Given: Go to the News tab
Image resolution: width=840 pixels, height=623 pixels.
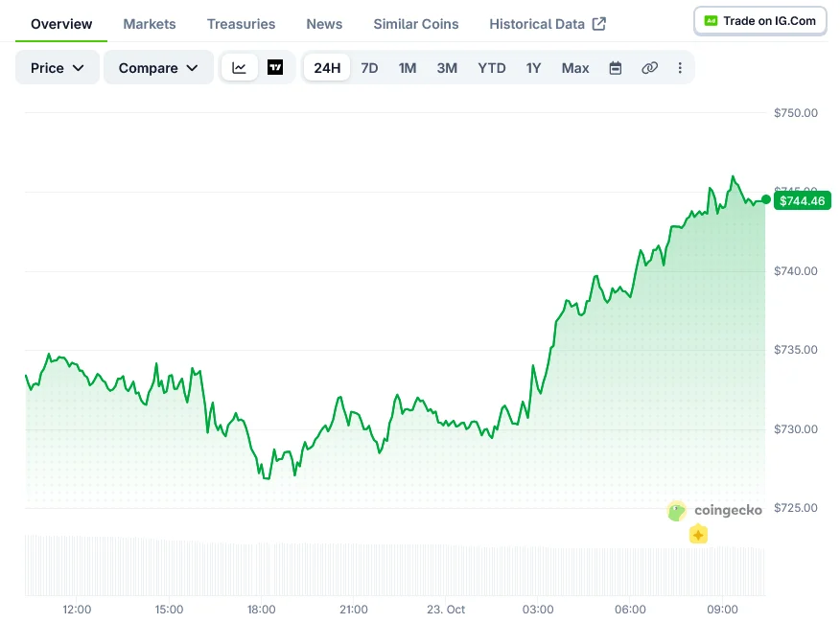Looking at the screenshot, I should tap(324, 24).
